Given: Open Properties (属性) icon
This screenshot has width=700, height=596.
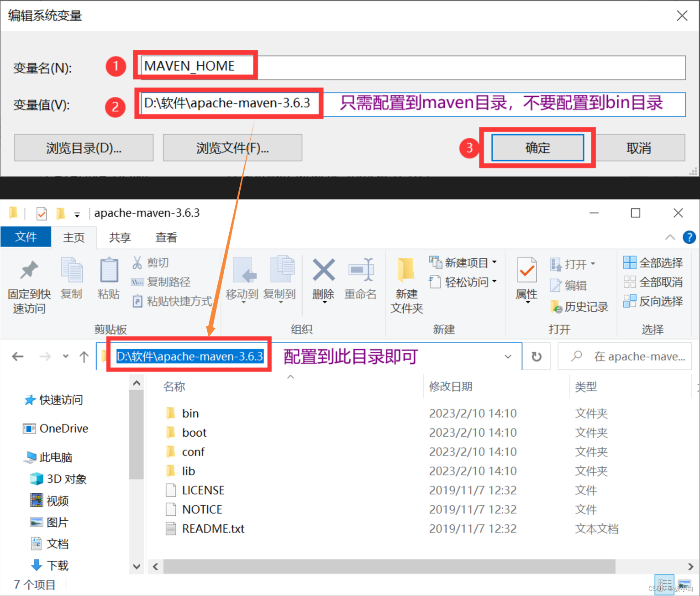Looking at the screenshot, I should point(527,270).
